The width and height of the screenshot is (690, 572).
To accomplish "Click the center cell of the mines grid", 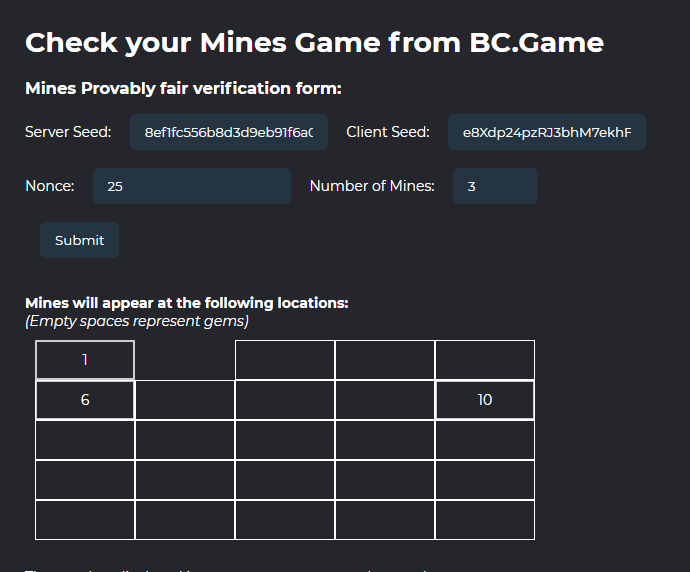I will pos(285,440).
